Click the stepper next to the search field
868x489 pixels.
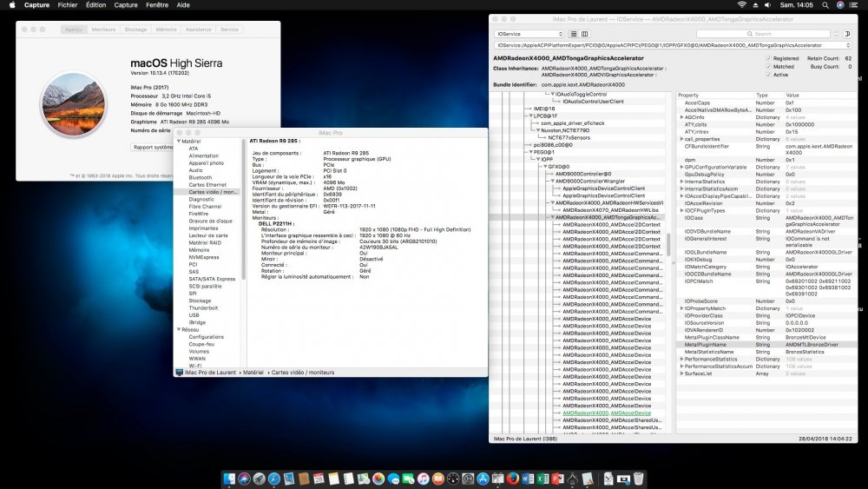[837, 34]
